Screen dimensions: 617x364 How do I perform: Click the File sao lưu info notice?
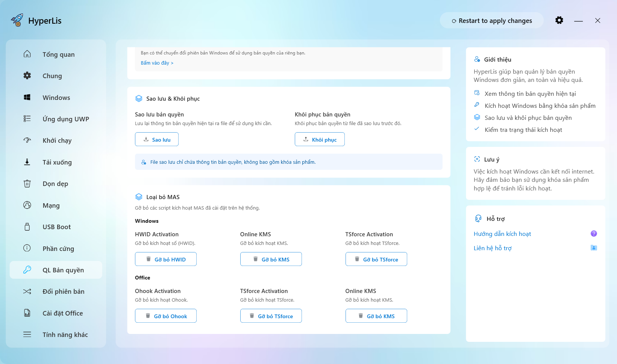(289, 162)
